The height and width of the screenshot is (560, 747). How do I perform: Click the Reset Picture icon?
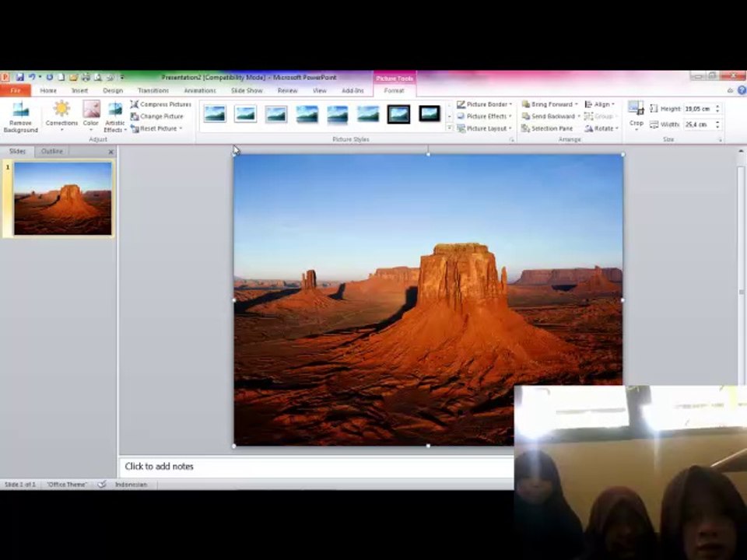135,128
